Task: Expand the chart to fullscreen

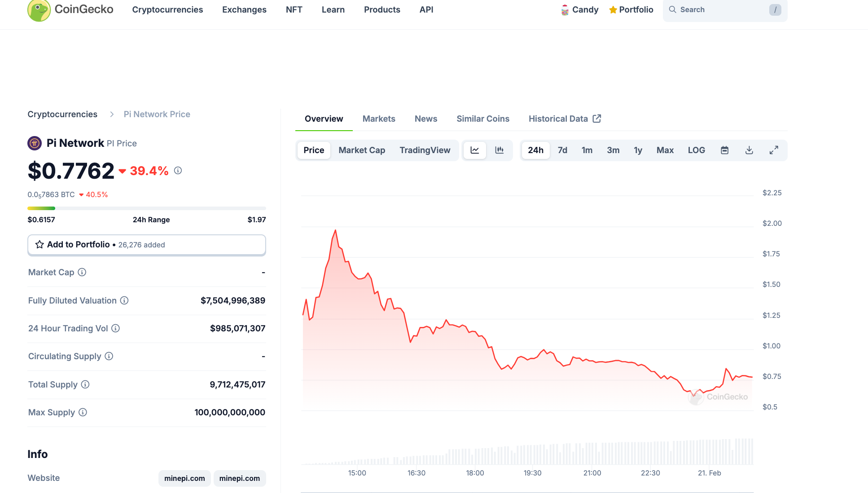Action: [x=774, y=150]
